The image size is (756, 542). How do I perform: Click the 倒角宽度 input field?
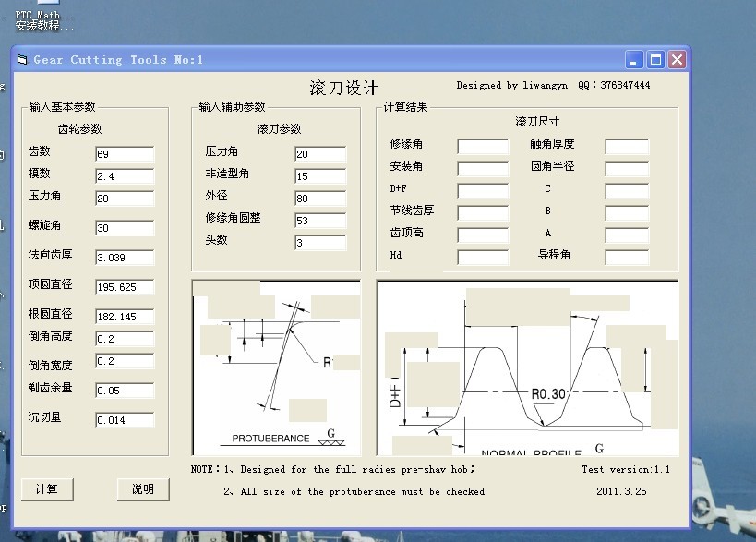coord(125,361)
